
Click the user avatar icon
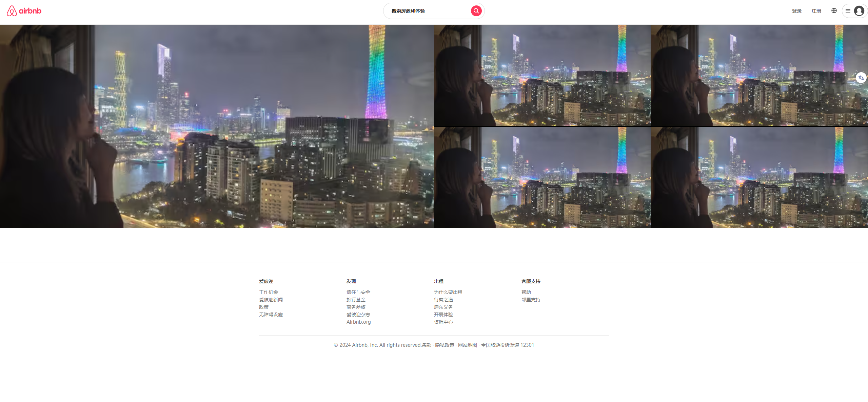pos(859,11)
